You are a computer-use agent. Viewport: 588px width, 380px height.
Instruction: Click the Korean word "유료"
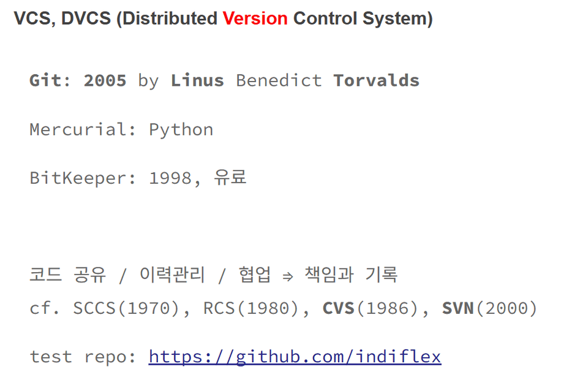230,178
